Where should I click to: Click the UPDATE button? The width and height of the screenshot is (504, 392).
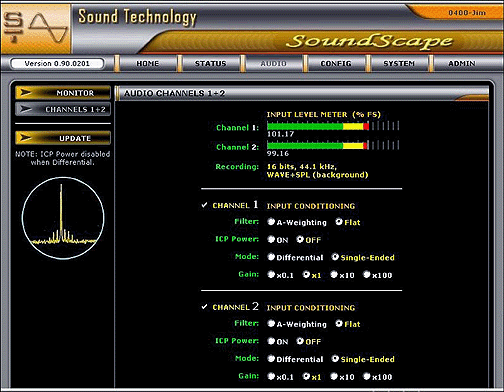coord(63,138)
